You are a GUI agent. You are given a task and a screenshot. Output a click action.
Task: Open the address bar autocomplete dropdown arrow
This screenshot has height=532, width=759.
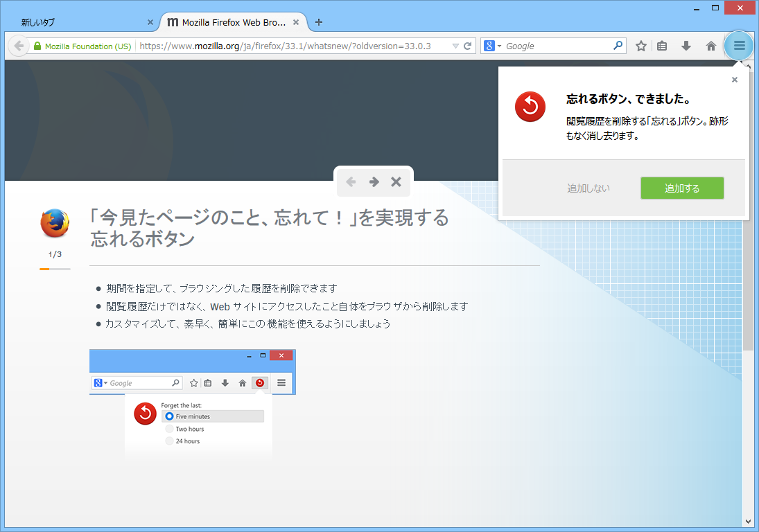tap(456, 46)
